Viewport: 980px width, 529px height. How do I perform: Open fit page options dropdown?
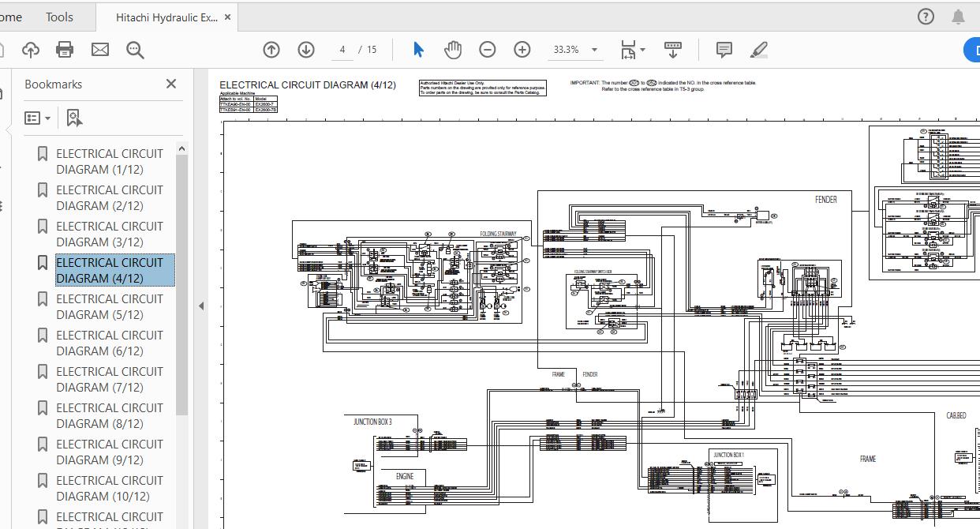point(633,50)
